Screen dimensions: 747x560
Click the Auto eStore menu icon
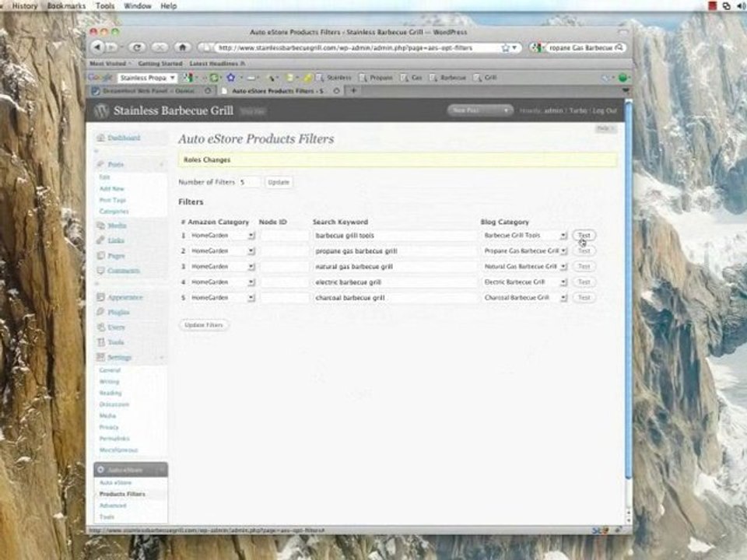pos(100,470)
